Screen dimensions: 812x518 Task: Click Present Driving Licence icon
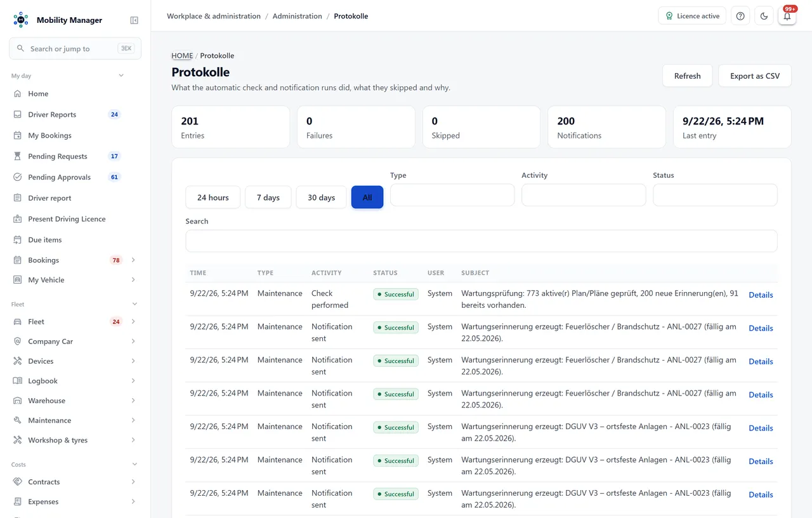(17, 219)
